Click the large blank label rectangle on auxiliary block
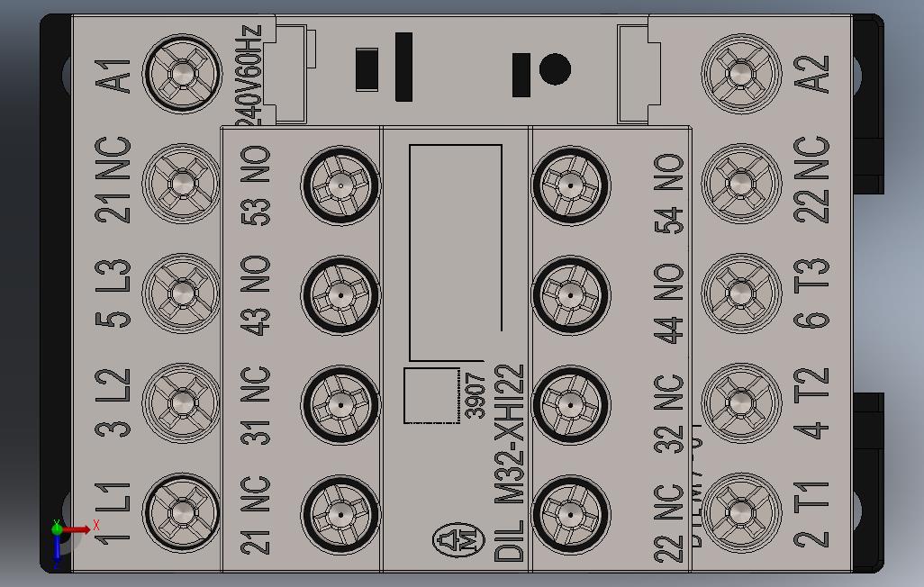 (x=456, y=252)
